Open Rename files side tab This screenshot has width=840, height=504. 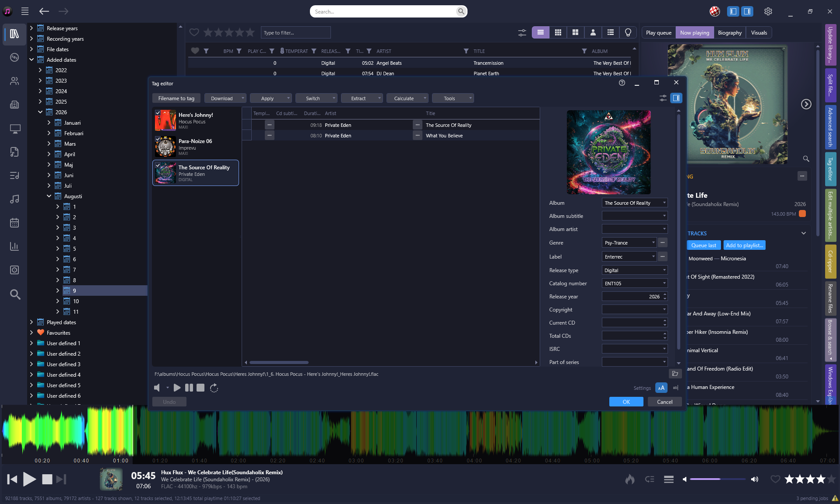[x=830, y=298]
